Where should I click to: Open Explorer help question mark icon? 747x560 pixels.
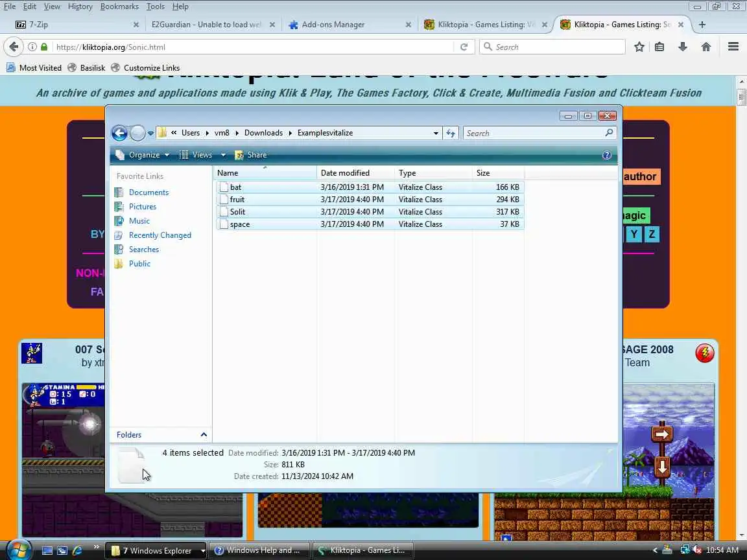[x=606, y=155]
